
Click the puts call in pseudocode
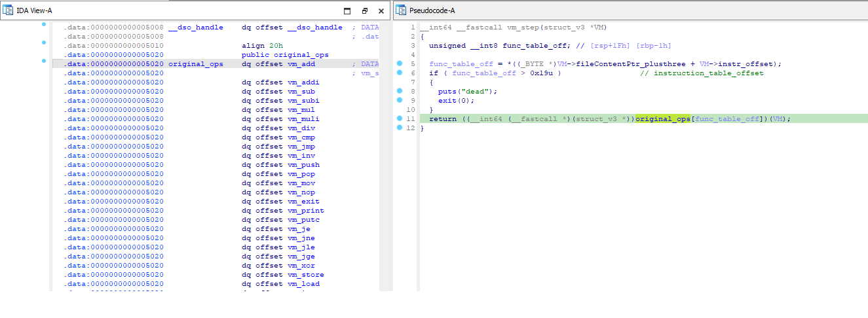pos(447,92)
